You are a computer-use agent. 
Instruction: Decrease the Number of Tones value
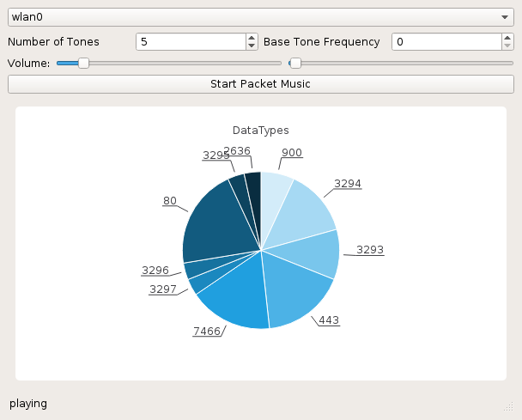(x=252, y=46)
